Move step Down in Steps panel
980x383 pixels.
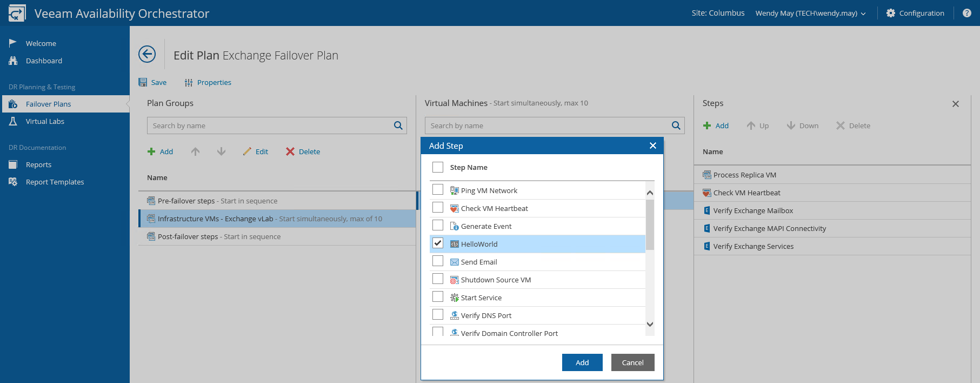coord(803,126)
